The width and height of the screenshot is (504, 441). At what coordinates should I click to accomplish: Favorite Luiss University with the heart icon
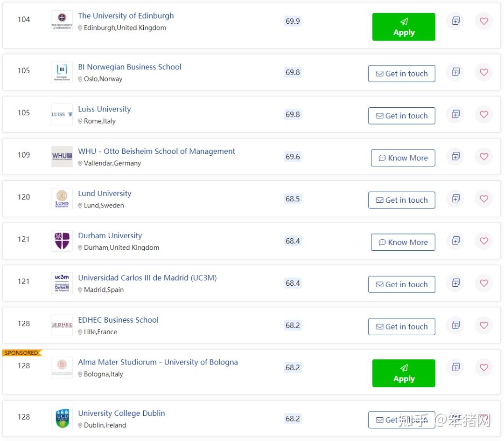483,114
